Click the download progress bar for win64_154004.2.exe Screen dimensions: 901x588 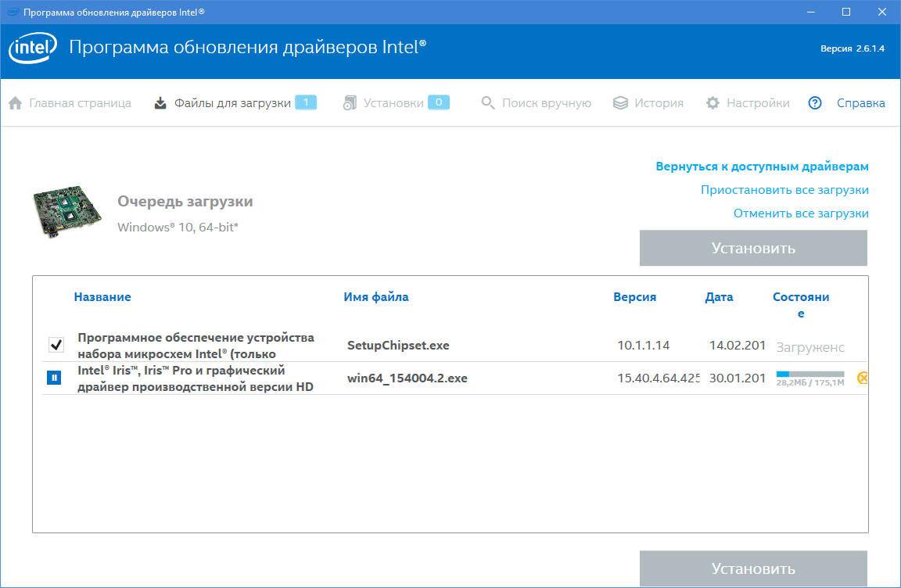810,374
